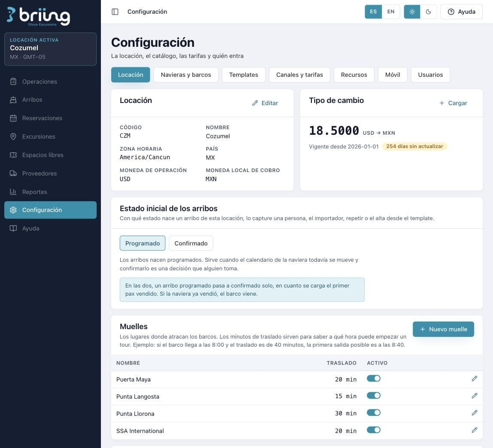Open Espacios libres in sidebar
Screen dimensions: 493x448
50,155
